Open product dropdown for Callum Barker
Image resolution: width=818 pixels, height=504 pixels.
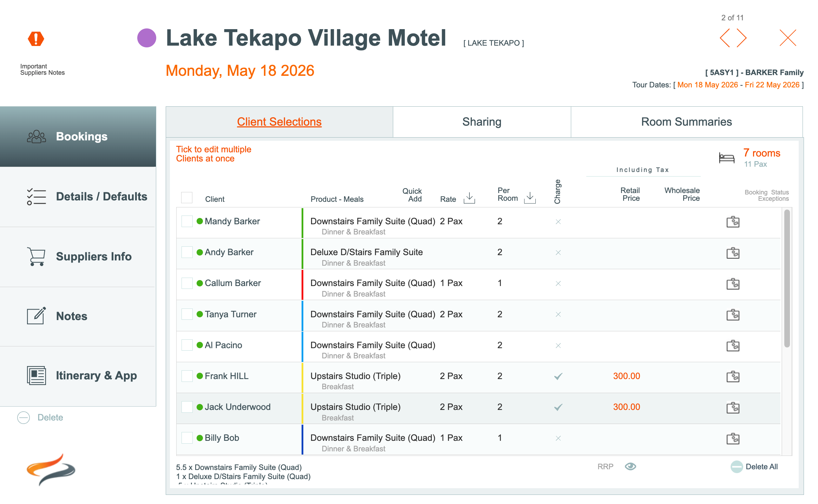point(372,283)
